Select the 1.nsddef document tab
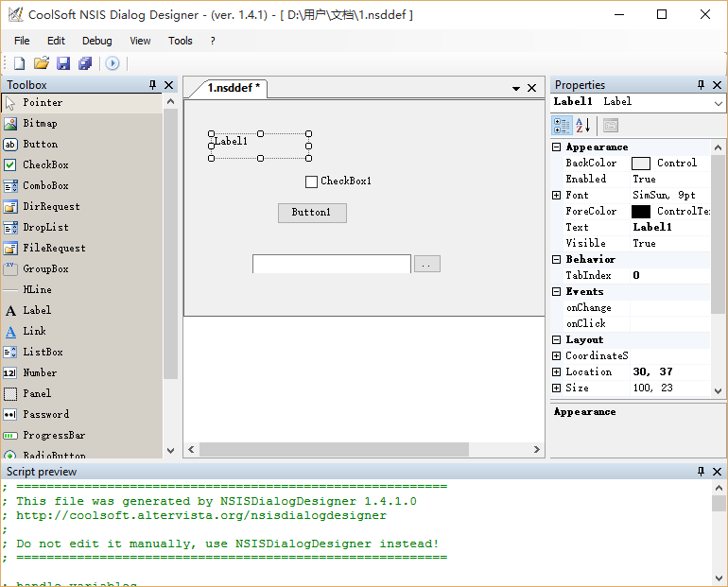728x587 pixels. click(x=234, y=88)
